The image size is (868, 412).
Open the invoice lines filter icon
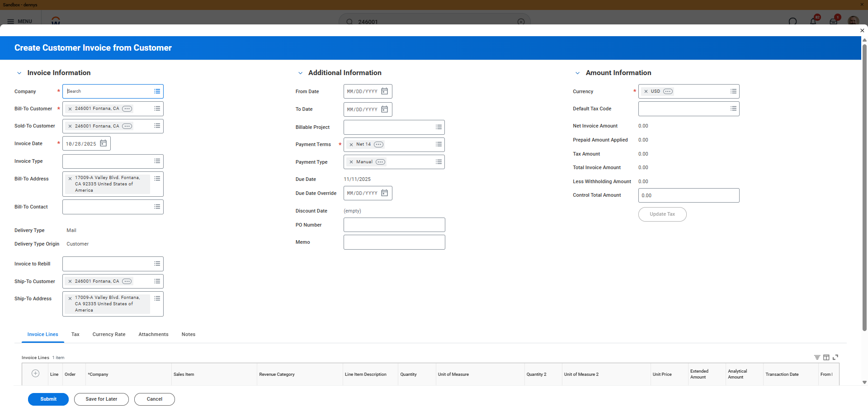point(817,357)
